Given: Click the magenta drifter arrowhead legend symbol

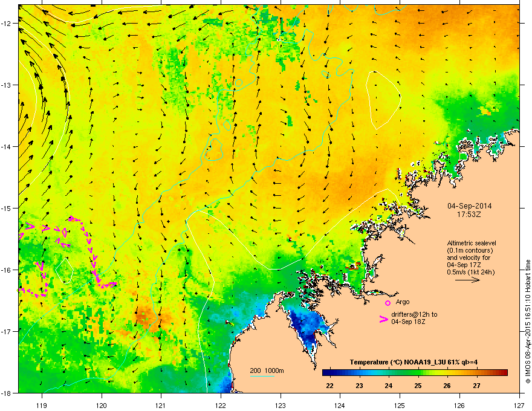Looking at the screenshot, I should tap(383, 319).
